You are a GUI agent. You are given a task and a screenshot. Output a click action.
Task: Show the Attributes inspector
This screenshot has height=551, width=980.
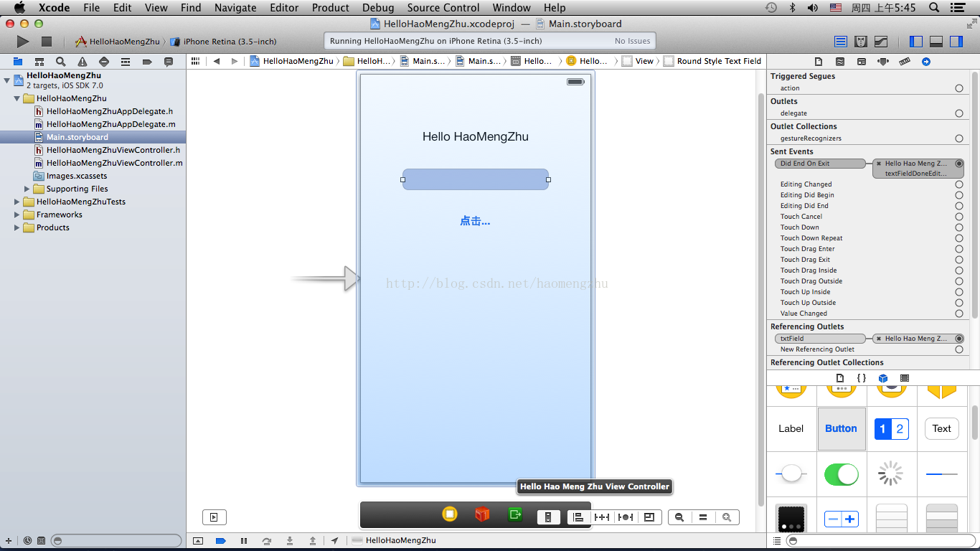pyautogui.click(x=883, y=62)
